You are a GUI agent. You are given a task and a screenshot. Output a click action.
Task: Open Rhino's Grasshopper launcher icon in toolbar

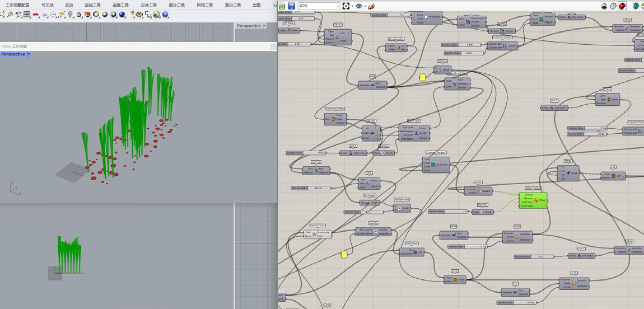[156, 15]
